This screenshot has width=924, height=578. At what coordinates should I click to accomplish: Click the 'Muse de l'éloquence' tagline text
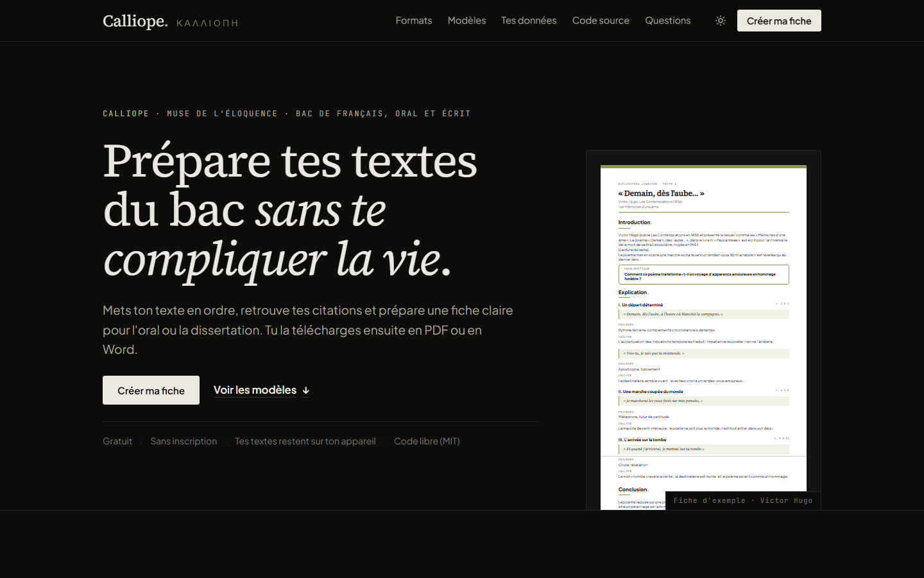point(222,114)
